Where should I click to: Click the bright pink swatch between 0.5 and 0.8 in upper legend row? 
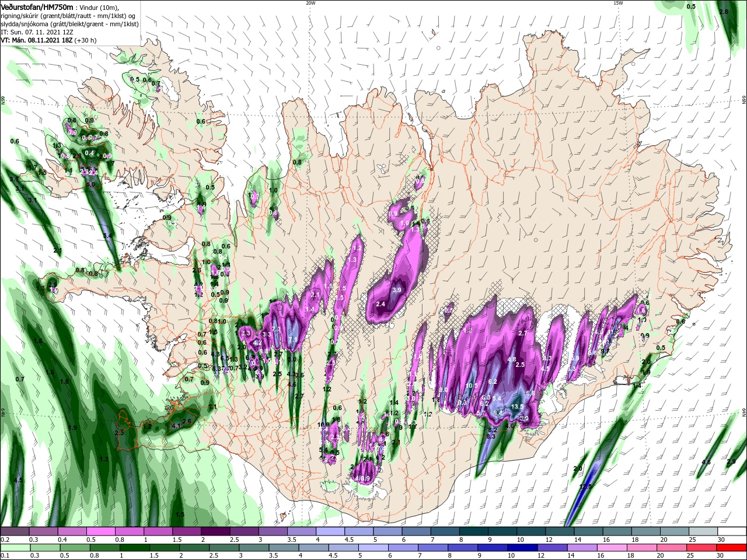tap(100, 531)
